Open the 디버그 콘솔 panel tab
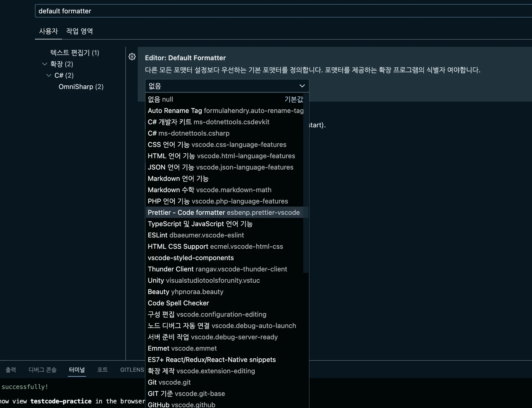This screenshot has width=532, height=408. tap(42, 370)
